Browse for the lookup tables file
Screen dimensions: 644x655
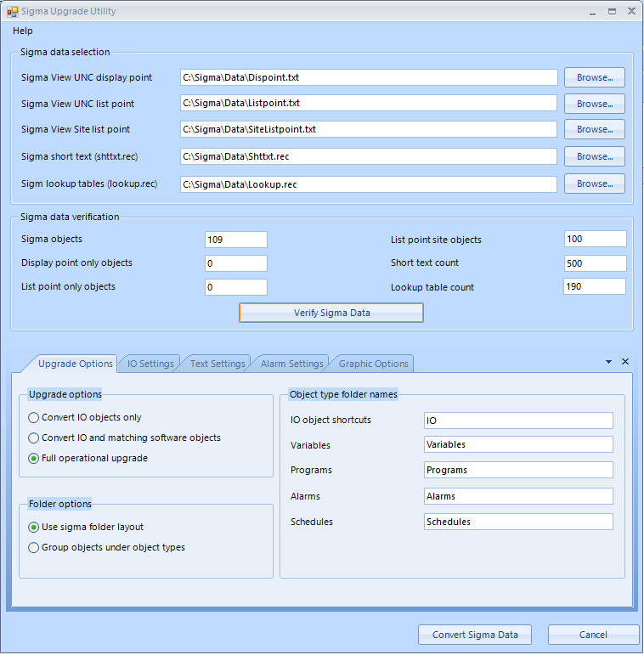click(x=594, y=184)
